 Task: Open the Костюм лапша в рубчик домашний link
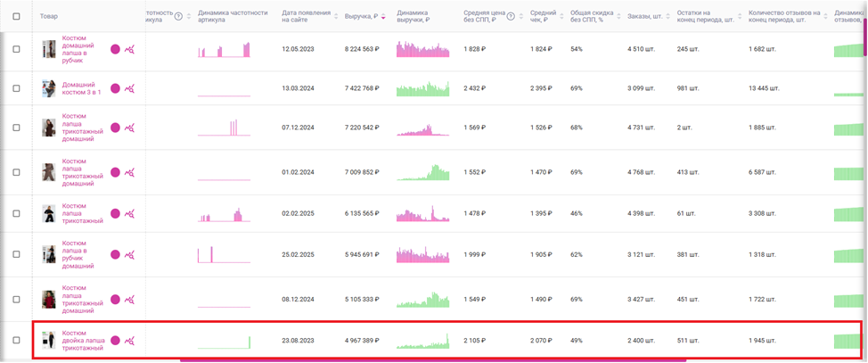(78, 254)
